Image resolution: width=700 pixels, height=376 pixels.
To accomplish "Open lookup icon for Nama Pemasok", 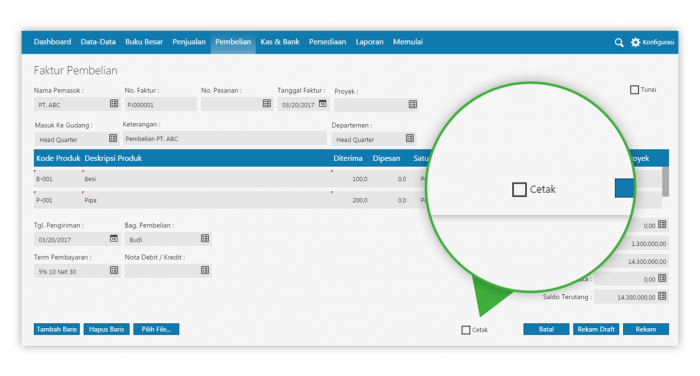I will click(x=114, y=104).
